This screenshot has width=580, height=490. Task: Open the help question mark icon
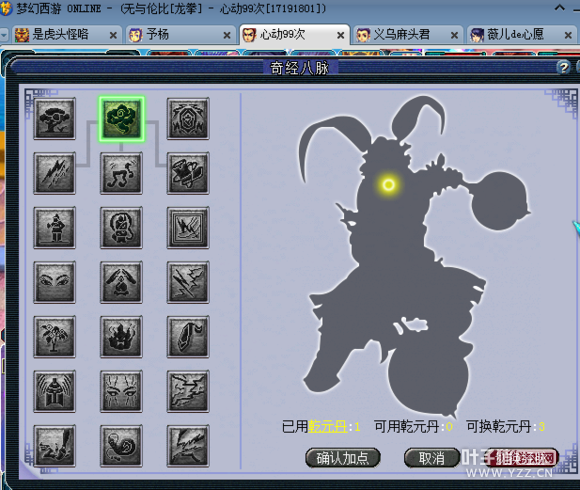click(563, 67)
